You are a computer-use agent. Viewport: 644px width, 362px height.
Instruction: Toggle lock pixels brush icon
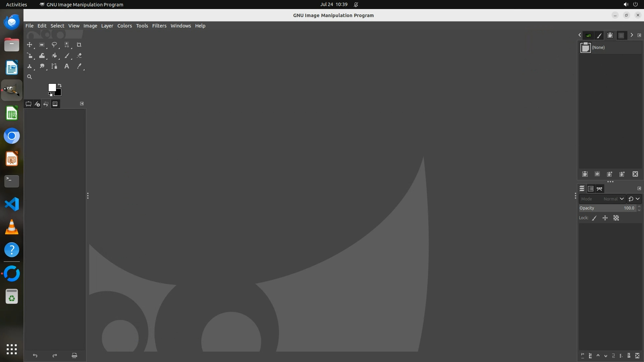[594, 218]
